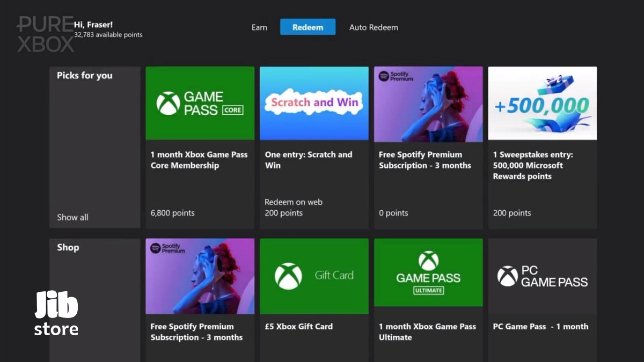Viewport: 644px width, 362px height.
Task: Select 1 month Xbox Game Pass Core Membership title
Action: [199, 160]
